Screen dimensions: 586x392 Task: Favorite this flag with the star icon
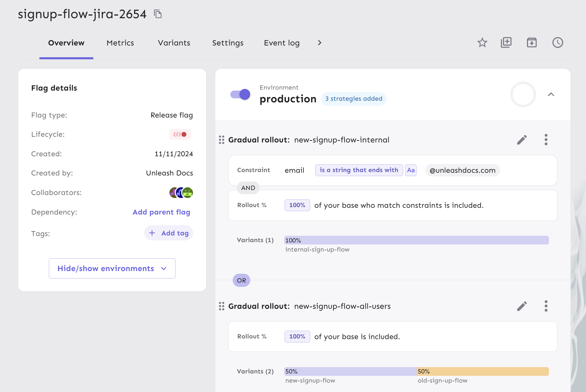point(482,42)
